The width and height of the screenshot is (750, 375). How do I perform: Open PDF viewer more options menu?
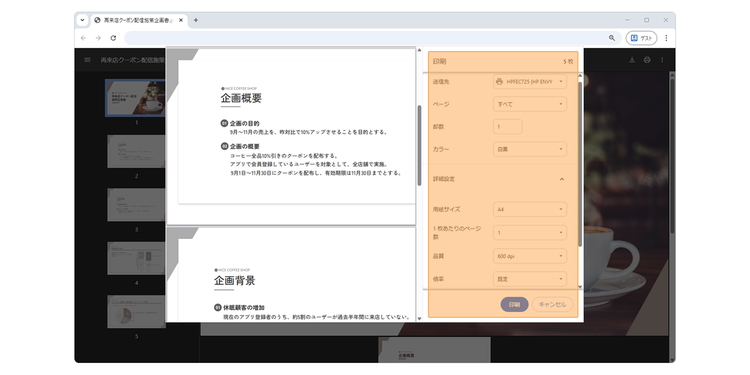(662, 60)
